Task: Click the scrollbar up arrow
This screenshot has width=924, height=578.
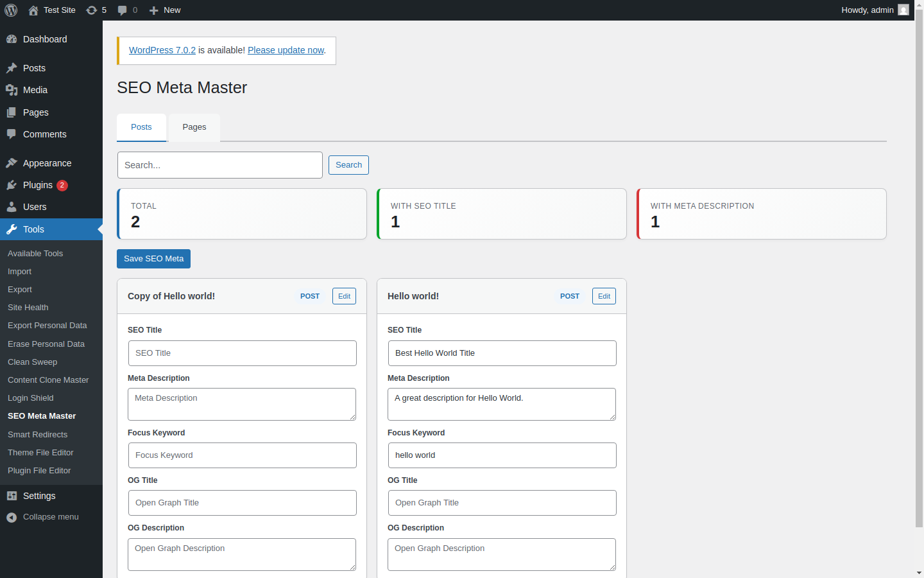Action: click(919, 5)
